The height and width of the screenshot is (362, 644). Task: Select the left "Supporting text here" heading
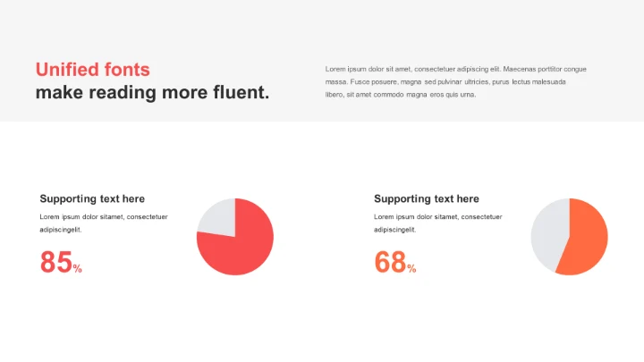[92, 198]
